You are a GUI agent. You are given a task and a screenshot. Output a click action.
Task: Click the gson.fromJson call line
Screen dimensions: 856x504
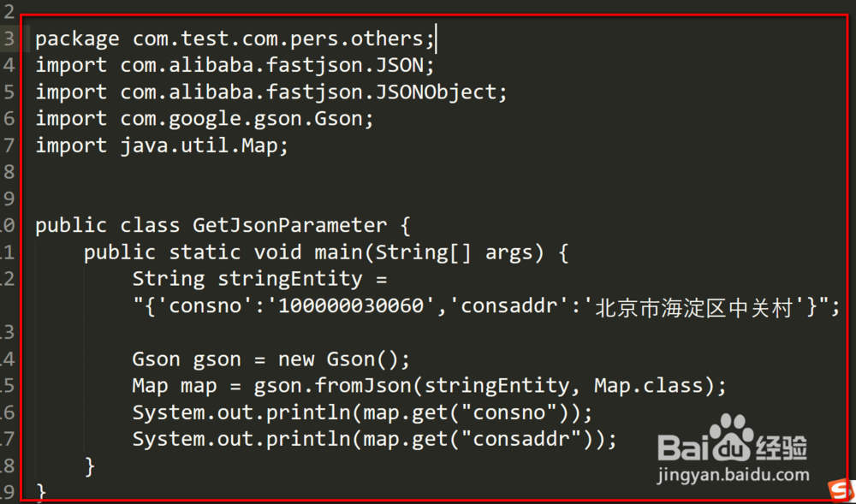pyautogui.click(x=428, y=386)
